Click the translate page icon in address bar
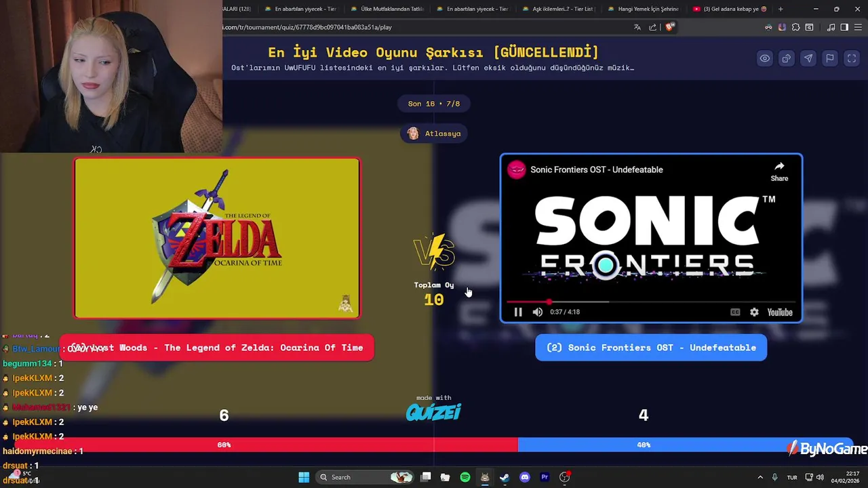 [x=637, y=27]
